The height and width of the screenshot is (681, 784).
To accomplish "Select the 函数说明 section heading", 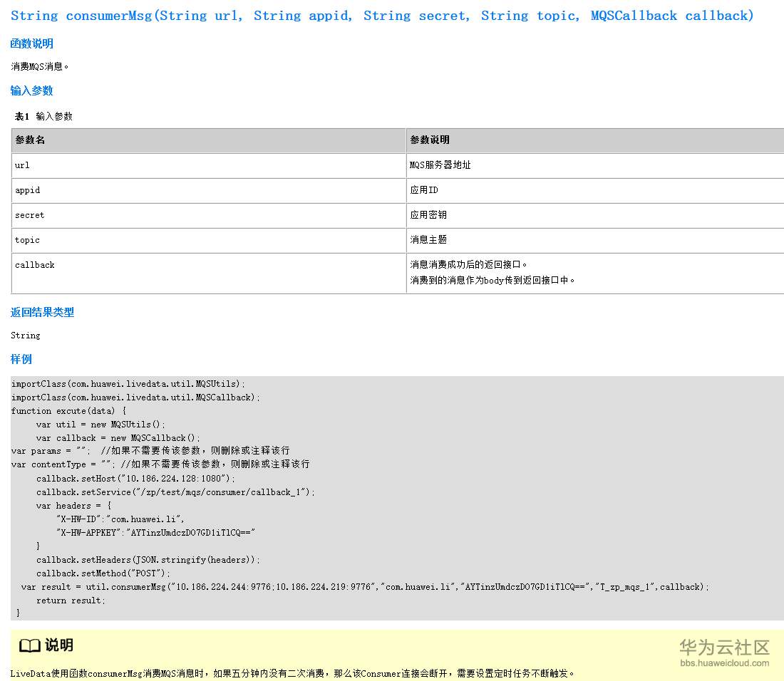I will [x=32, y=44].
